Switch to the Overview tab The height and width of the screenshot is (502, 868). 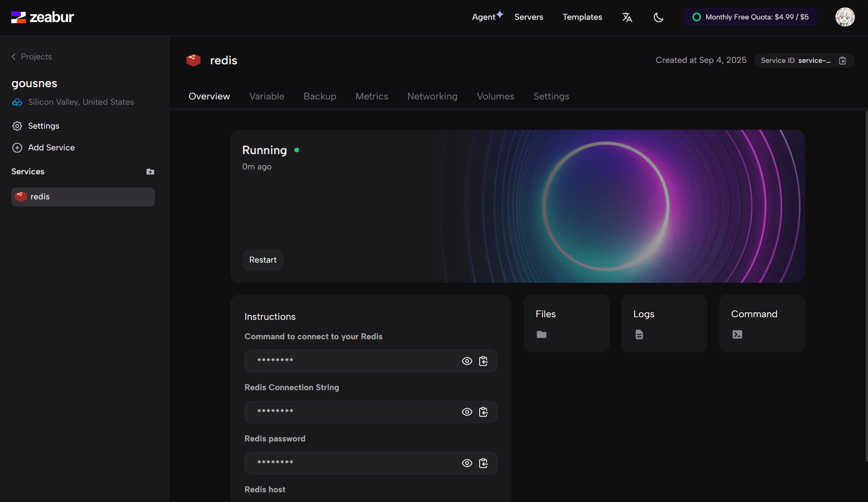209,96
